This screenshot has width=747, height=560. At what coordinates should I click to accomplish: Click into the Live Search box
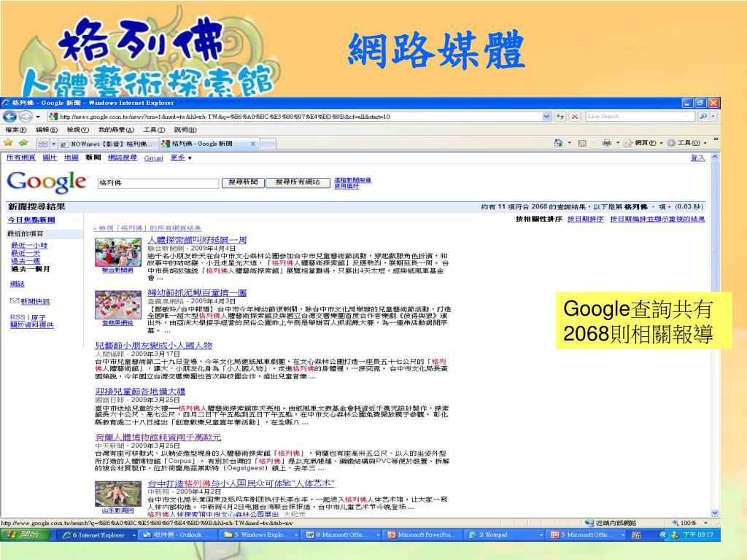640,116
